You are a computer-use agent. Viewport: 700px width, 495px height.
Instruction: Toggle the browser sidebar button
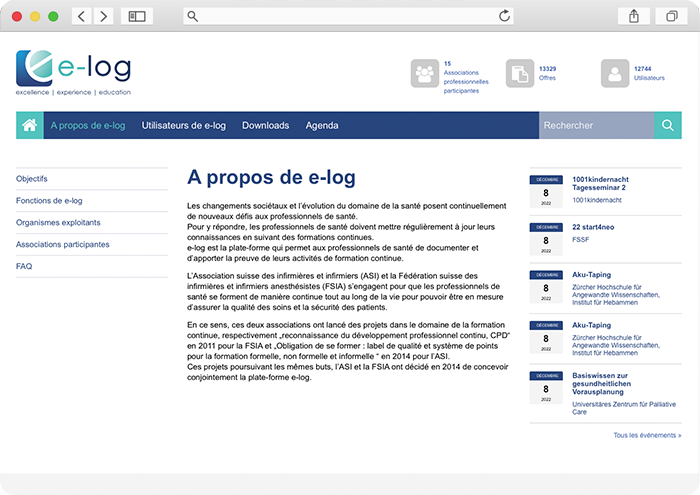click(x=137, y=17)
